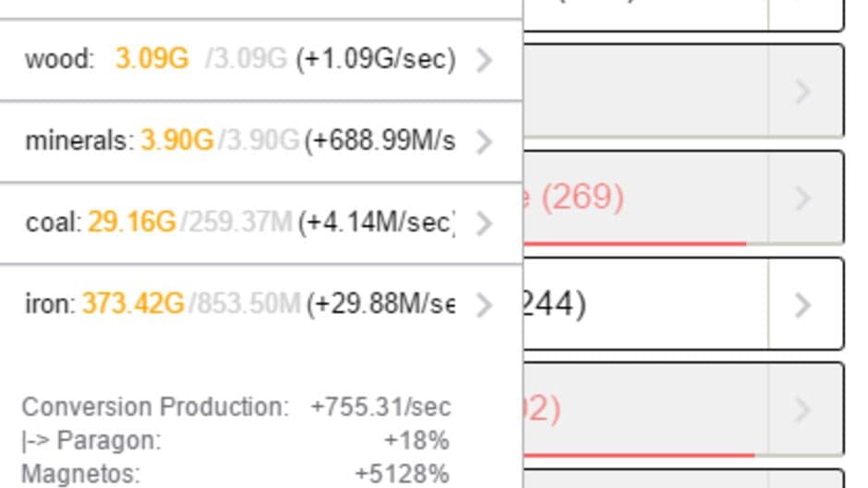Click the wood +1.09G/sec rate text

[375, 60]
